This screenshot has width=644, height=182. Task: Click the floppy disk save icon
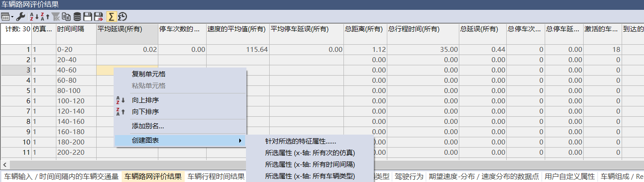(x=88, y=17)
